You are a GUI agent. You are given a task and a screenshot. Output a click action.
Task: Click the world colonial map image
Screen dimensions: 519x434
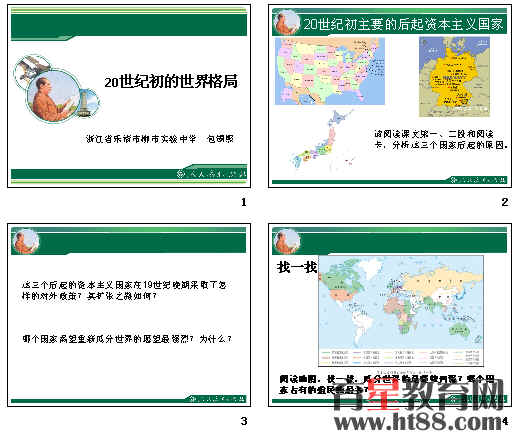click(x=401, y=311)
